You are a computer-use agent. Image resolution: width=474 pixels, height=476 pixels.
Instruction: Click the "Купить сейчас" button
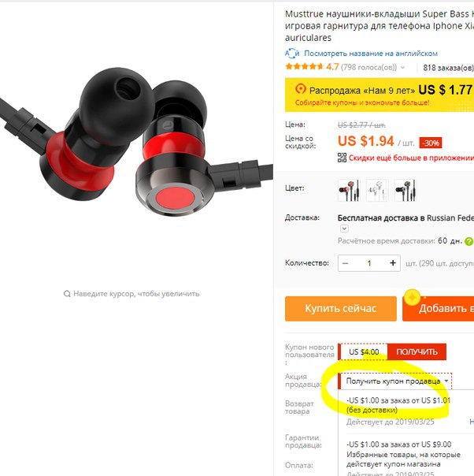pos(341,308)
